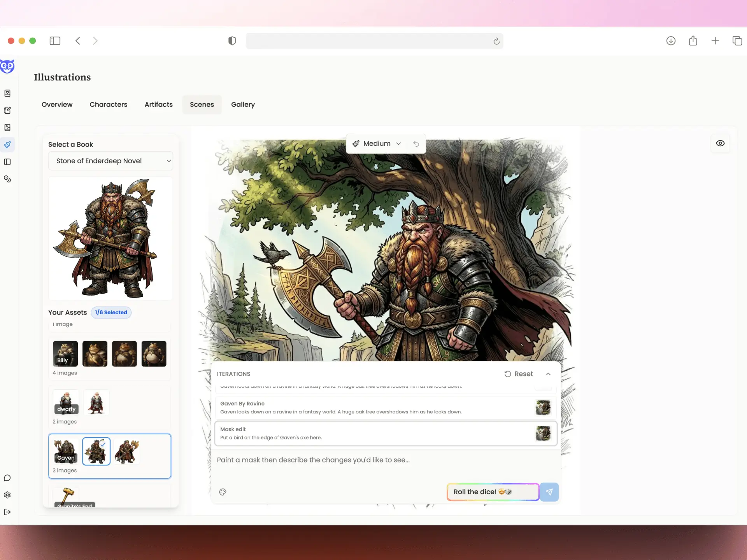Open the book icon in left sidebar
Image resolution: width=747 pixels, height=560 pixels.
(x=7, y=93)
